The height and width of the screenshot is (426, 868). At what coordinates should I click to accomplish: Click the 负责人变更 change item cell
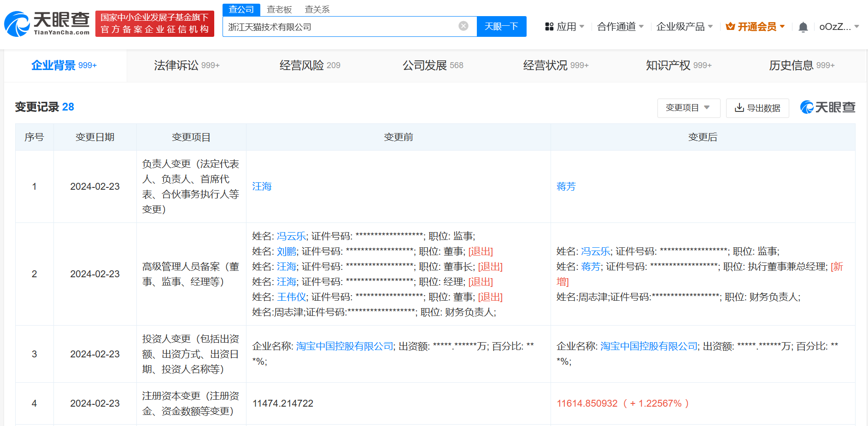click(x=191, y=187)
